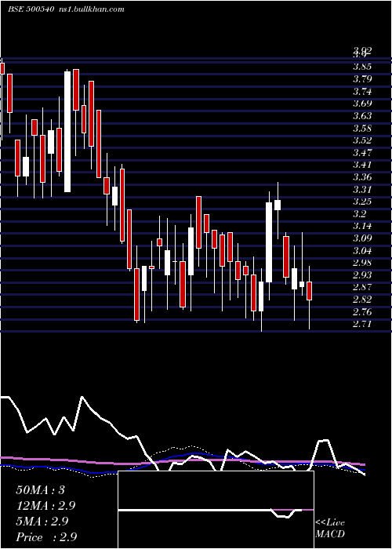This screenshot has width=392, height=549.
Task: Select the 3.31 price axis value
Action: pyautogui.click(x=362, y=190)
